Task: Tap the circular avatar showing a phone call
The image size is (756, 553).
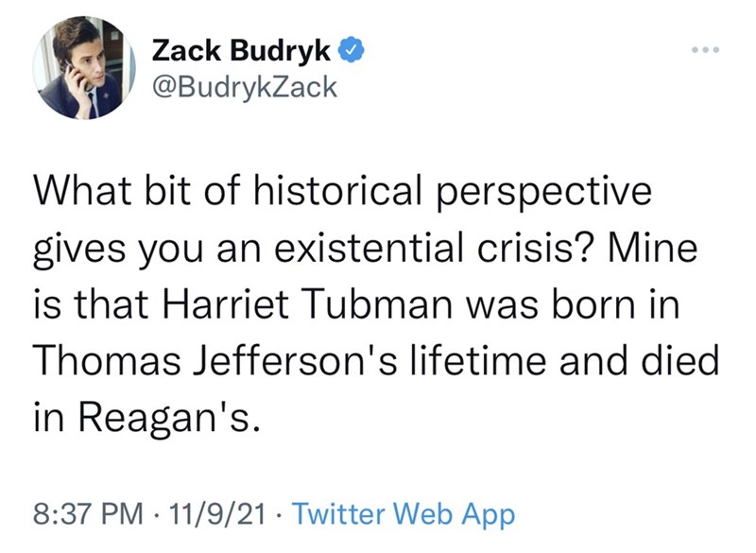Action: (84, 68)
